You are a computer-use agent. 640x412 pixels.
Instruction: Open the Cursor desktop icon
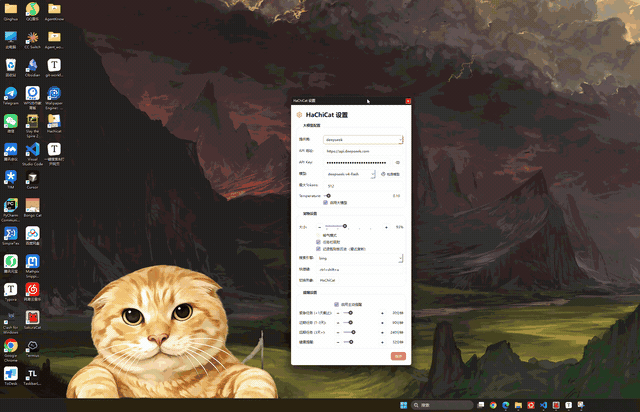tap(32, 180)
